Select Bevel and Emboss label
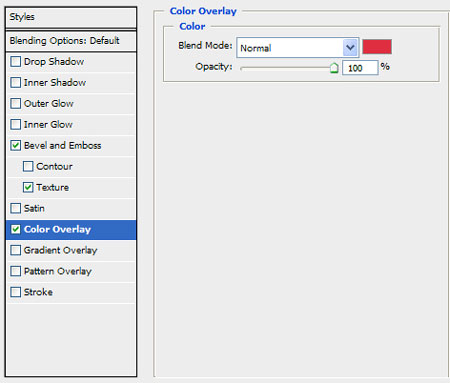The image size is (450, 383). click(x=63, y=146)
